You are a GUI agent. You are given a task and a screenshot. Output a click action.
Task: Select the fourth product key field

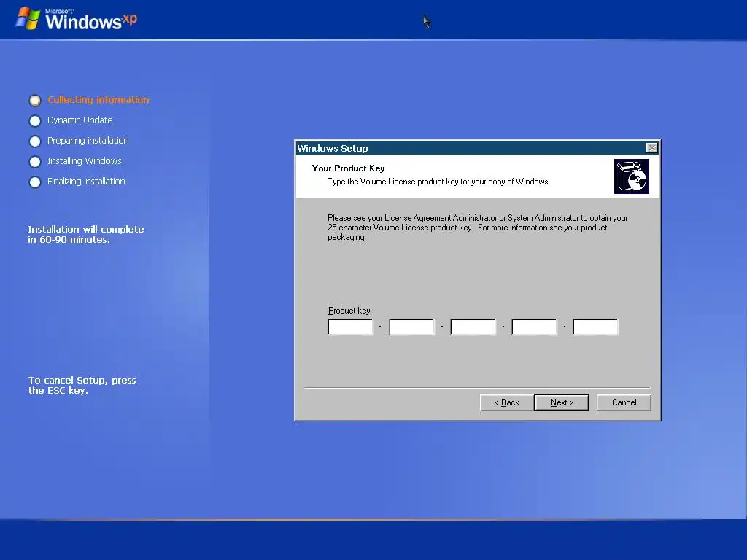pyautogui.click(x=534, y=327)
